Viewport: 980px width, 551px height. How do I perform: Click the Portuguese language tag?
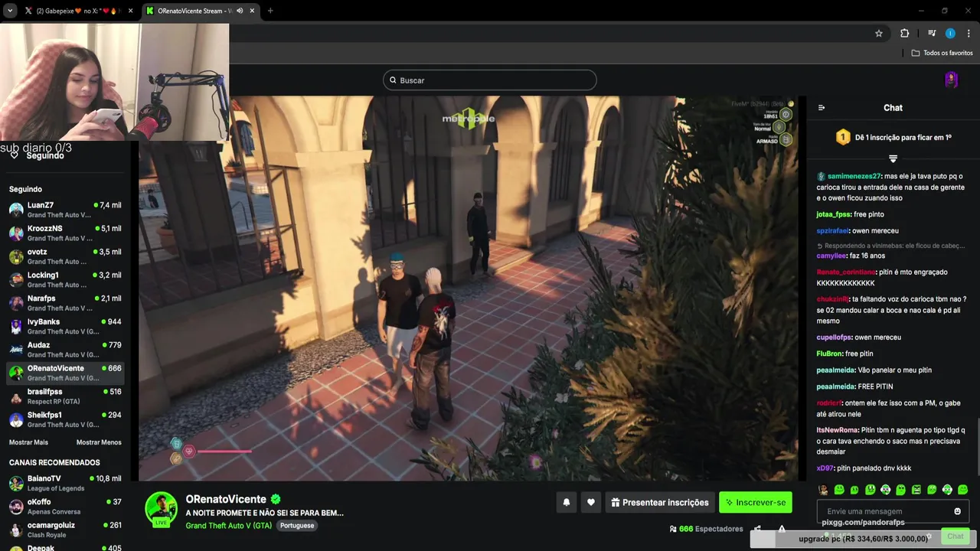297,526
